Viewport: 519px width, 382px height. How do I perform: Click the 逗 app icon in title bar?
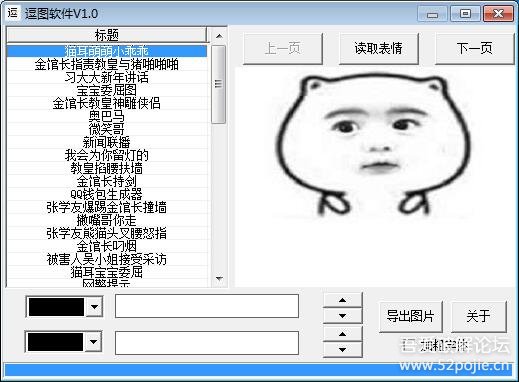[x=13, y=13]
